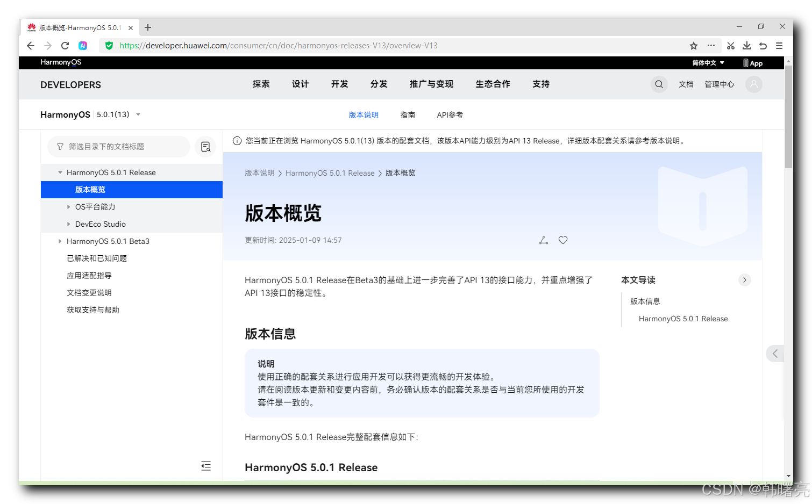Select the 指南 tab
The height and width of the screenshot is (504, 812).
click(408, 115)
